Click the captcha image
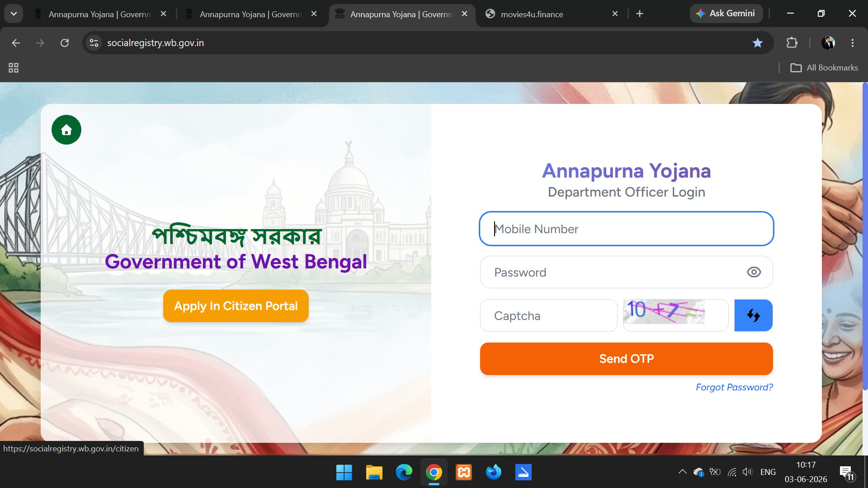The height and width of the screenshot is (488, 868). point(664,311)
